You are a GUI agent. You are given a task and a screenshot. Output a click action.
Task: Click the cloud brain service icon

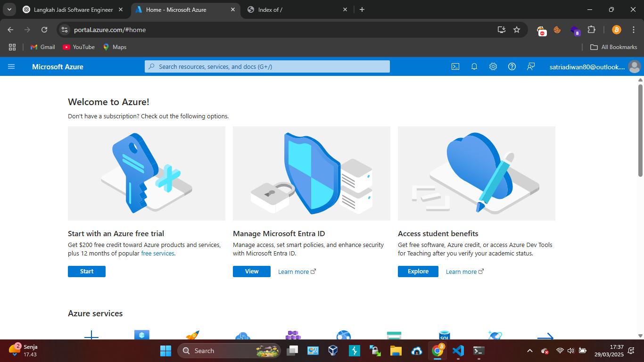tap(242, 336)
